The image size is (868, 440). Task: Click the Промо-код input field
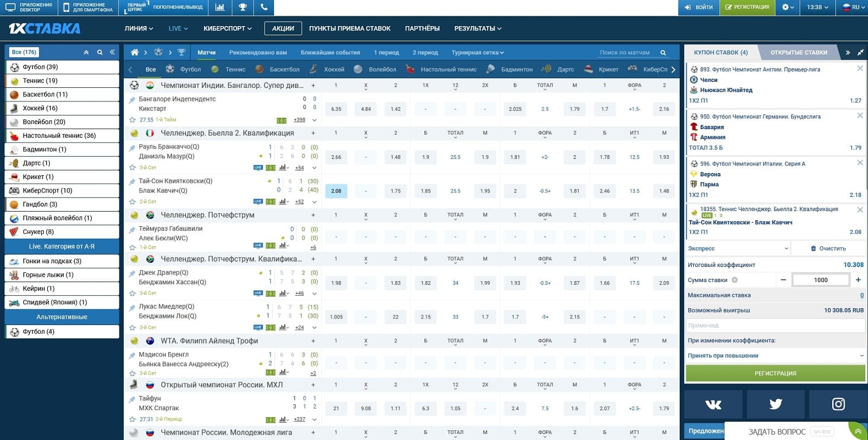coord(775,326)
